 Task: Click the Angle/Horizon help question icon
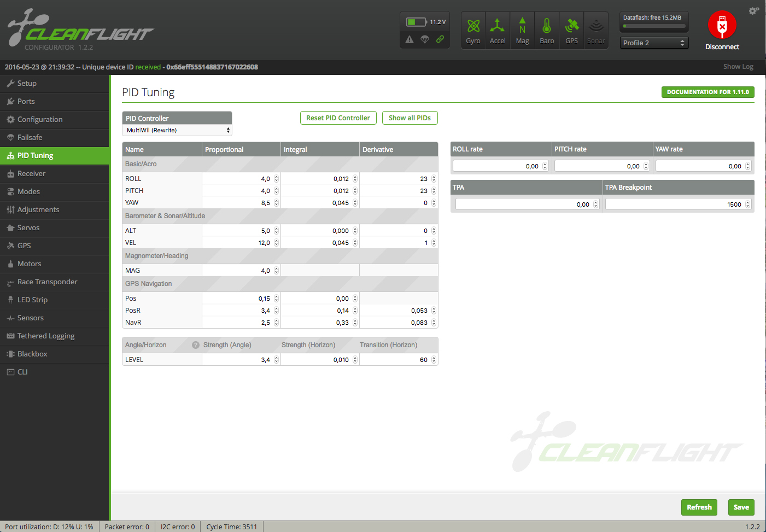tap(196, 345)
